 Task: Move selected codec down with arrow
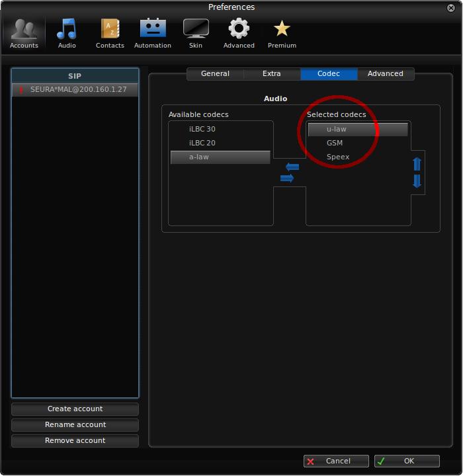(417, 181)
